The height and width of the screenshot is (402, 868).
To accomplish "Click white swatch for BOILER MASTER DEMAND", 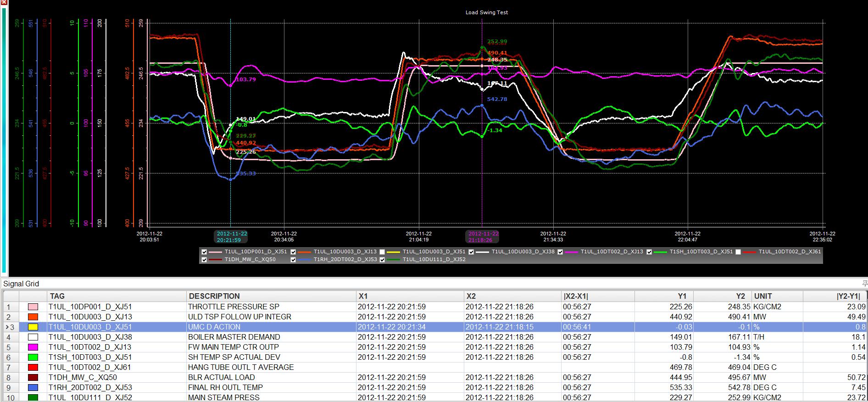I will [x=33, y=337].
